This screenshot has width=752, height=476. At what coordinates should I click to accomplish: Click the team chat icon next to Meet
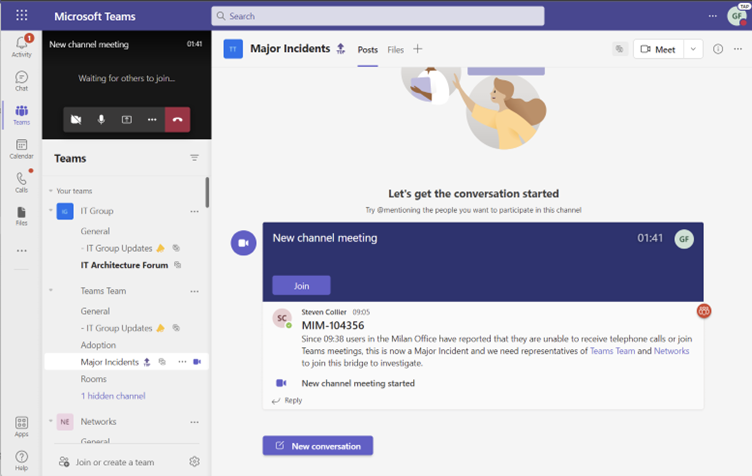tap(620, 49)
